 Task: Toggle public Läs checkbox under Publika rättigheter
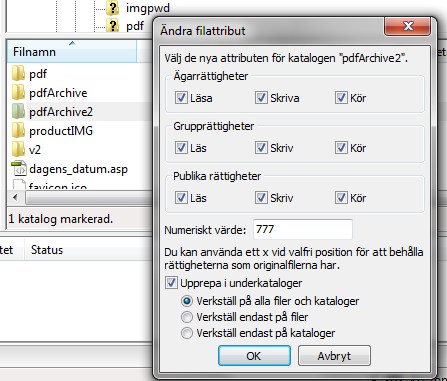(181, 198)
